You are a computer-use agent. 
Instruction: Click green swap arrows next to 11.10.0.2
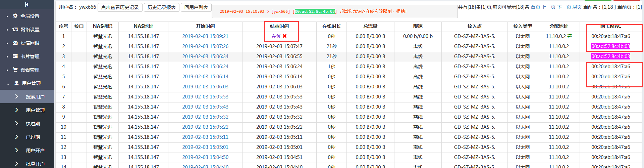570,36
